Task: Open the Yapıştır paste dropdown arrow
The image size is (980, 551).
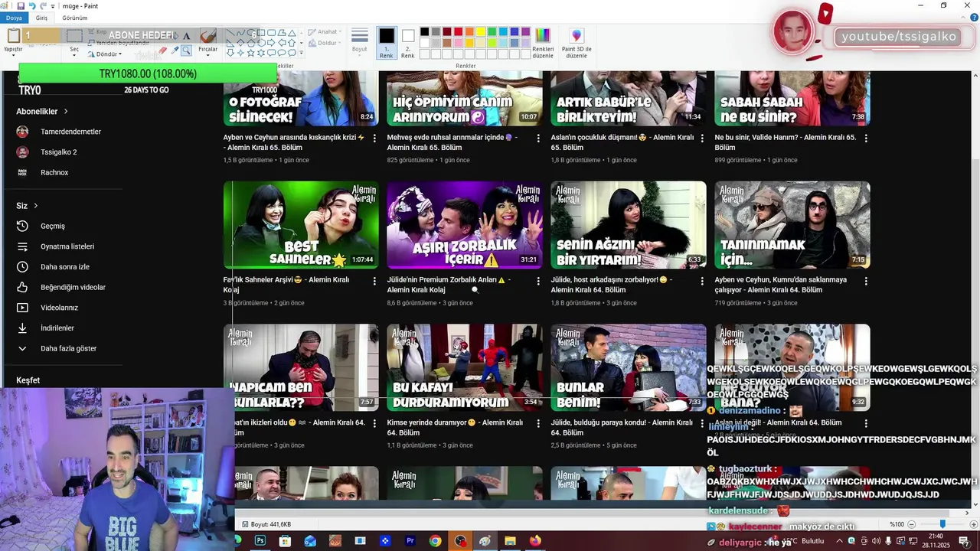Action: tap(13, 54)
